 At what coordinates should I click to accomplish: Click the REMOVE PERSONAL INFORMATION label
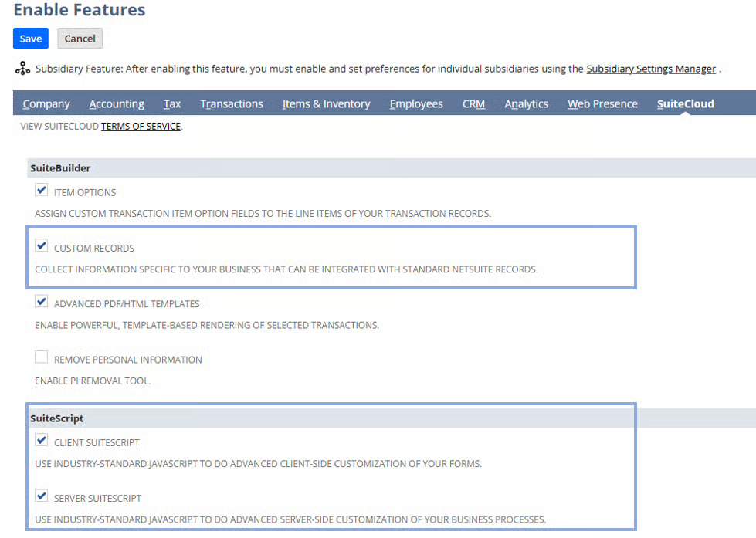click(127, 360)
